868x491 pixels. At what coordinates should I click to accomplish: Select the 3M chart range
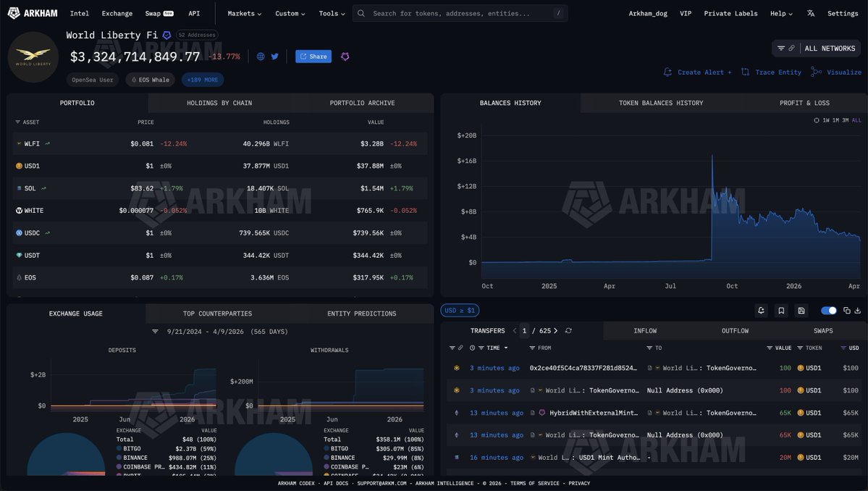pos(846,120)
